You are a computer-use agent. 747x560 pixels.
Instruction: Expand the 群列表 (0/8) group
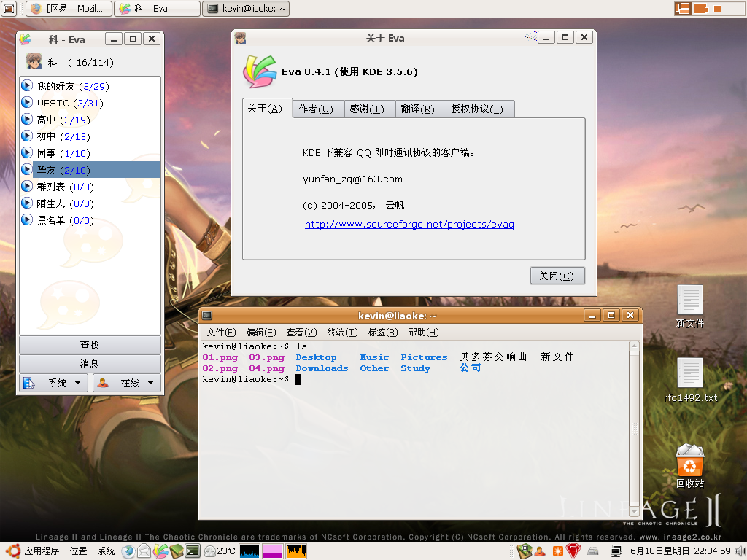pyautogui.click(x=27, y=186)
